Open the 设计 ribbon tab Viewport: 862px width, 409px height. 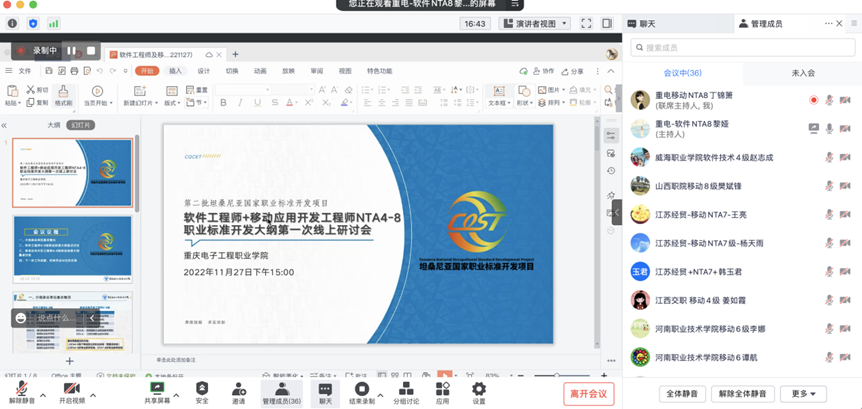click(x=204, y=71)
